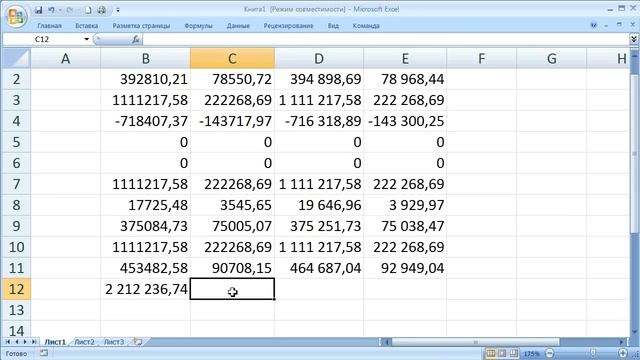This screenshot has height=360, width=640.
Task: Open the undo history dropdown arrow
Action: [60, 10]
